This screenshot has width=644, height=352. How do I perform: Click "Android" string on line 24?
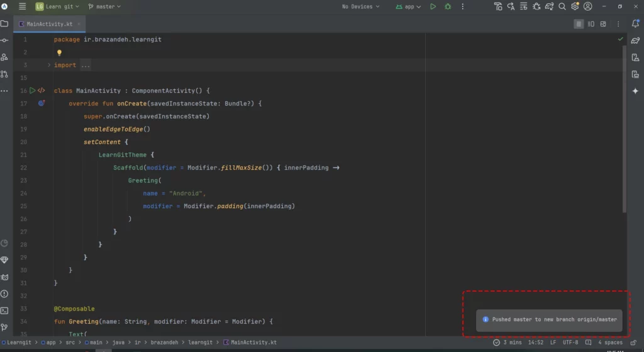coord(186,193)
